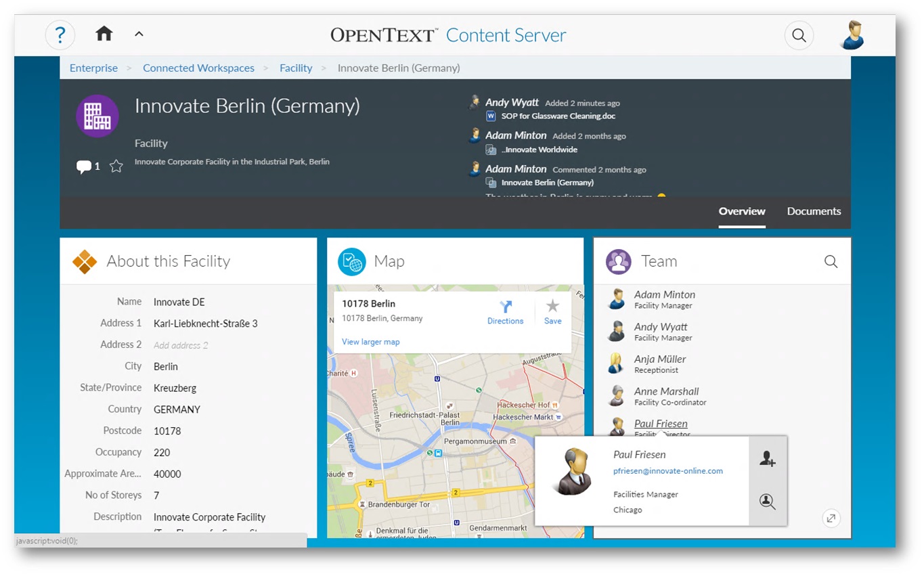This screenshot has height=576, width=924.
Task: Click Brandenburger Tor on the map
Action: [398, 504]
